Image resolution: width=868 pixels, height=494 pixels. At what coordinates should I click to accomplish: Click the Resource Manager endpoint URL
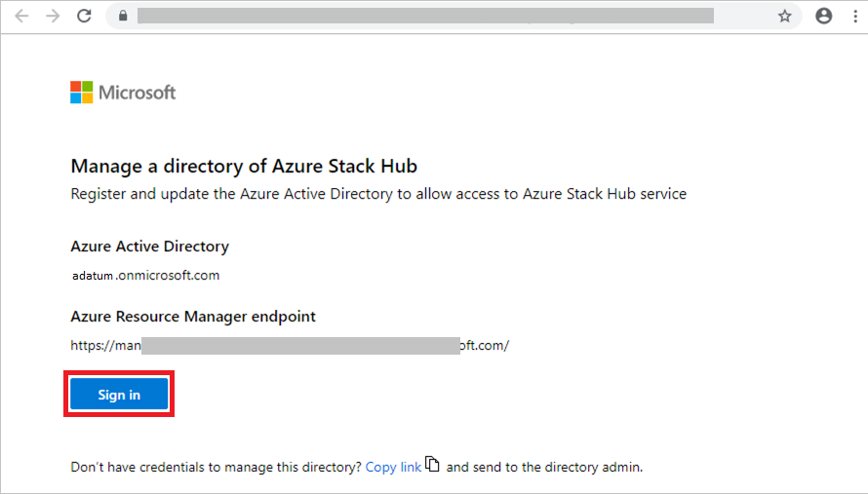pyautogui.click(x=290, y=345)
